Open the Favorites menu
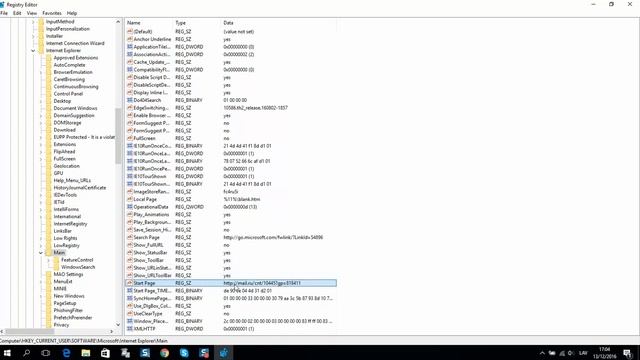The image size is (640, 360). [52, 13]
